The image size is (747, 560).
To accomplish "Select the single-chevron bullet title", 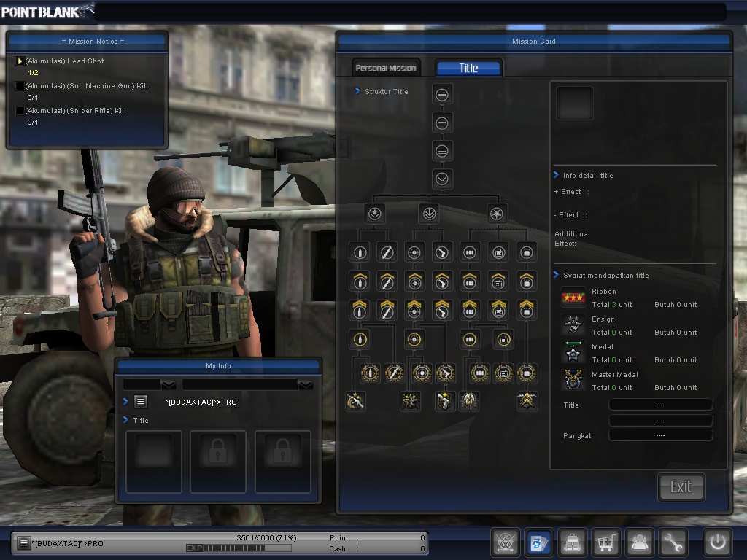I will pos(360,281).
